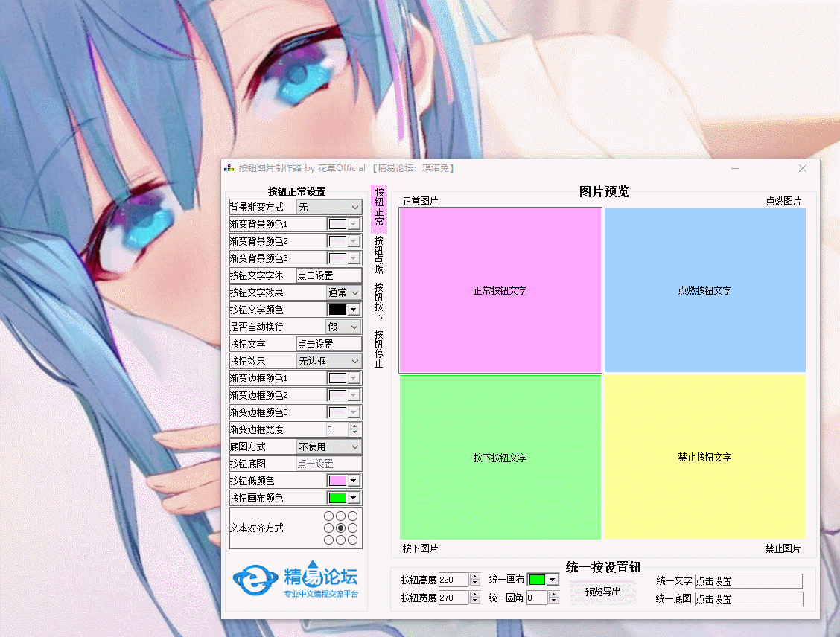Click 点击设置 for 统一底图
Viewport: 840px width, 637px height.
point(749,599)
